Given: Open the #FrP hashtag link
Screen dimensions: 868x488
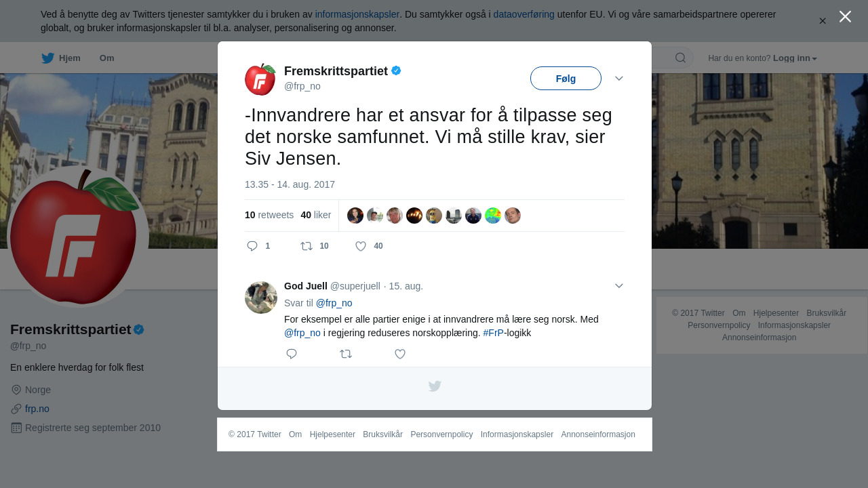Looking at the screenshot, I should (x=493, y=333).
